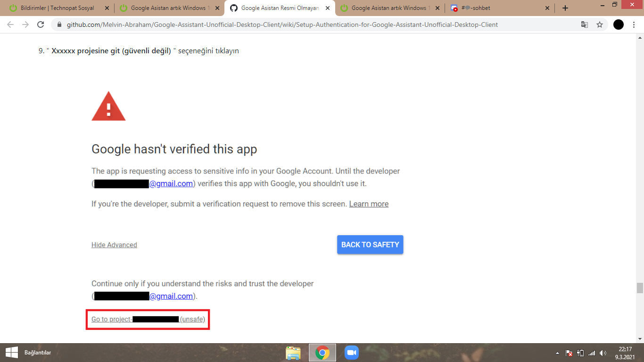The width and height of the screenshot is (644, 362).
Task: Click the page's vertical scrollbar thumb
Action: [x=640, y=288]
